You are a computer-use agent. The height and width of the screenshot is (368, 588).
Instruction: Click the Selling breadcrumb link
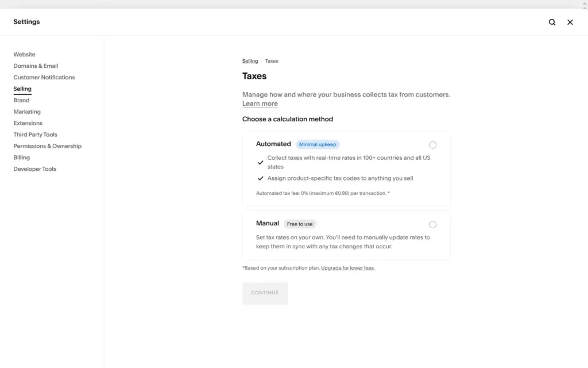point(250,61)
